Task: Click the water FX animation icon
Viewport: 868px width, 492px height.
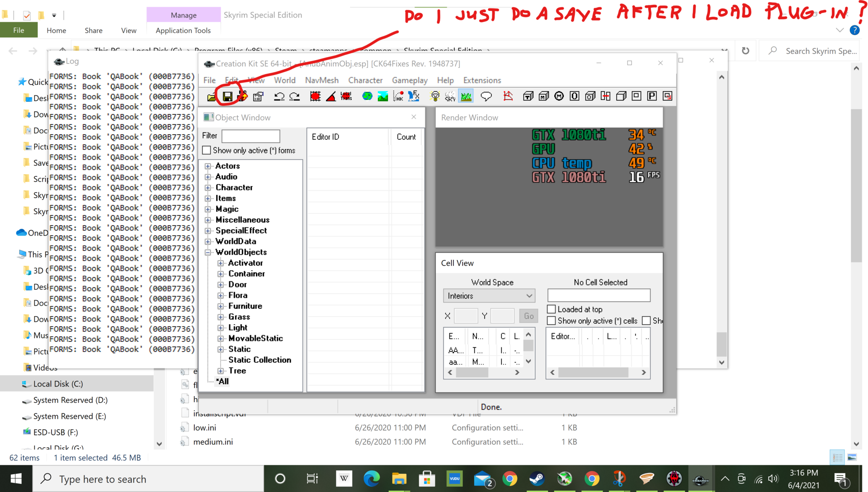Action: point(414,96)
